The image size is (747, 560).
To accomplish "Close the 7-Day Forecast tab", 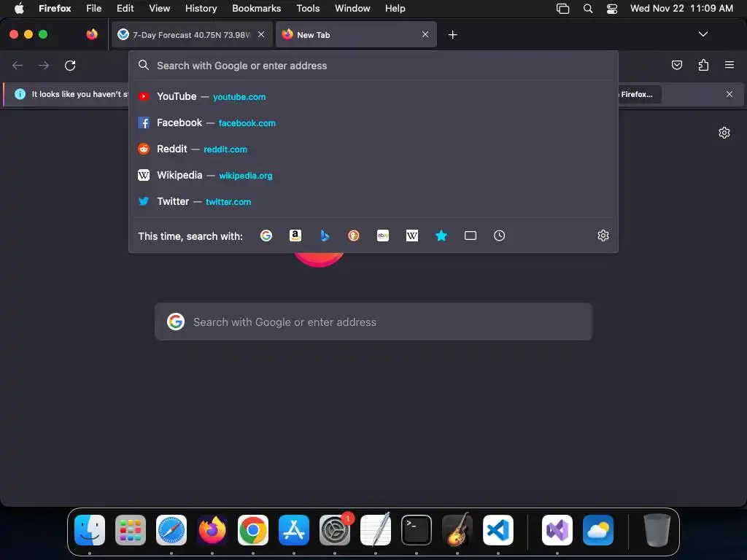I will [x=261, y=34].
